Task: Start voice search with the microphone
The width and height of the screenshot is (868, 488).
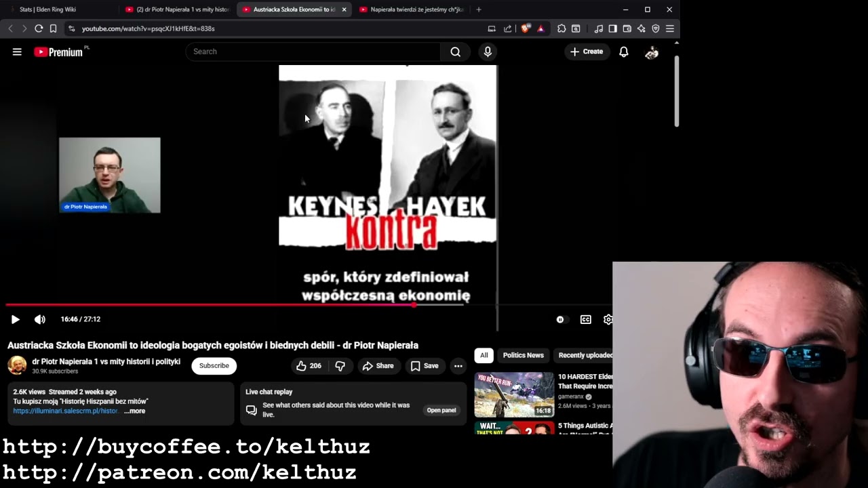Action: [488, 52]
